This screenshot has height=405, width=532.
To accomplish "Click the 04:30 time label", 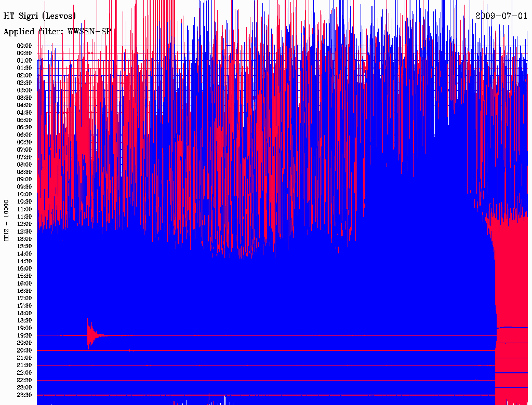I will click(x=24, y=113).
